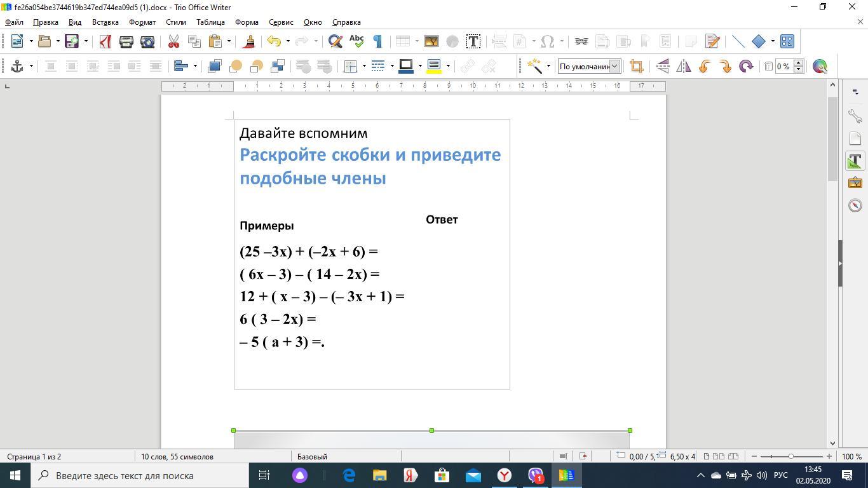
Task: Cut selection with scissors icon
Action: [173, 41]
